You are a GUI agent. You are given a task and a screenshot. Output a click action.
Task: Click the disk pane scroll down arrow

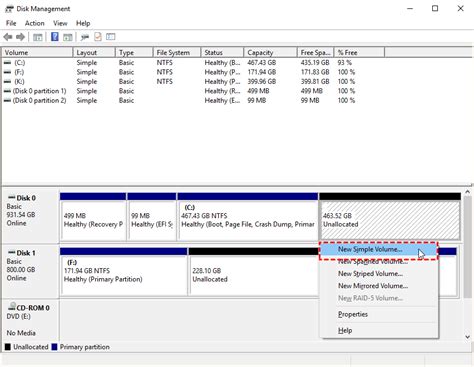(467, 337)
